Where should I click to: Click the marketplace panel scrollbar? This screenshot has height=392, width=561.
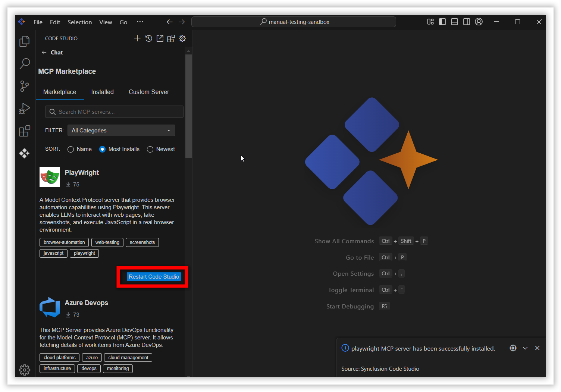tap(188, 106)
